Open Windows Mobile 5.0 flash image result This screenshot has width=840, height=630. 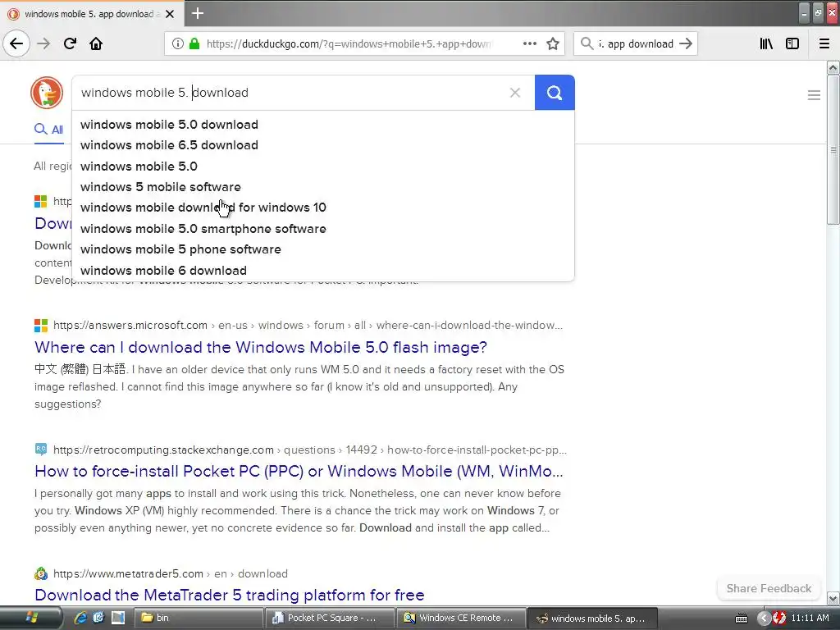tap(261, 347)
